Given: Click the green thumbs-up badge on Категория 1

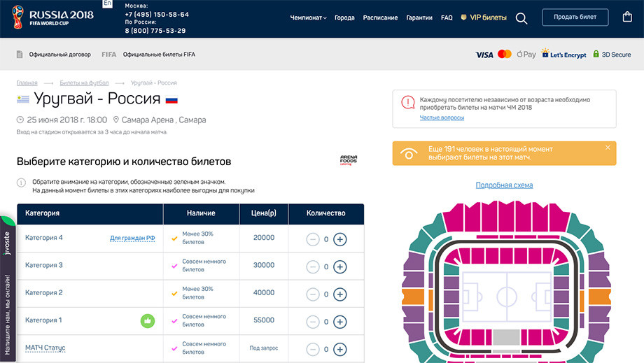Looking at the screenshot, I should (x=148, y=321).
